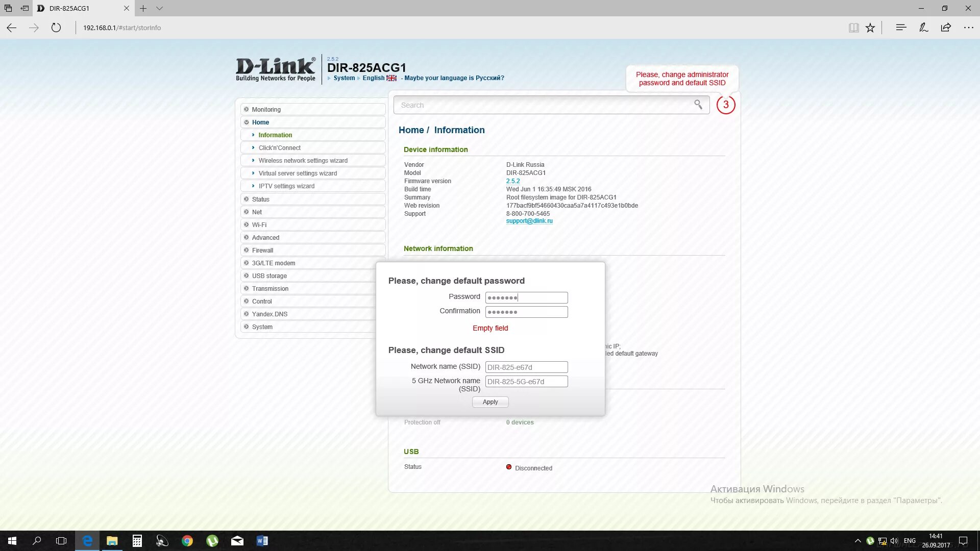Open the notification counter circle showing 3
Screen dimensions: 980x551
coord(725,105)
